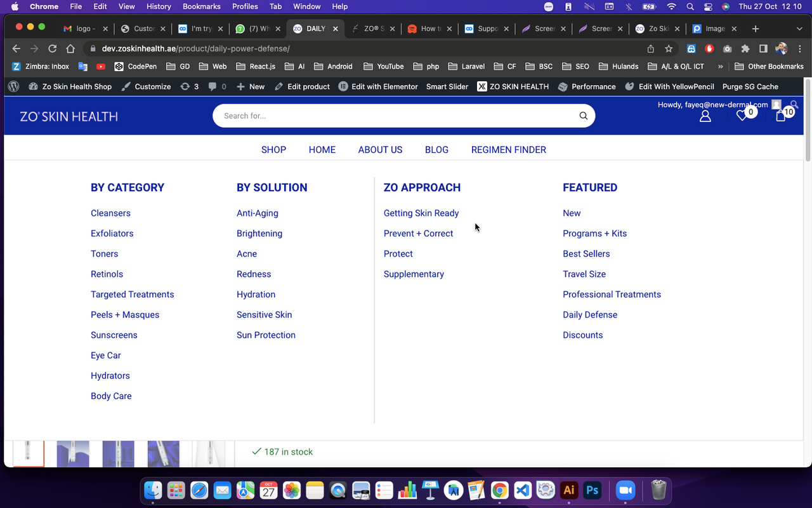Expand hidden bookmarks with double chevron

coord(720,66)
